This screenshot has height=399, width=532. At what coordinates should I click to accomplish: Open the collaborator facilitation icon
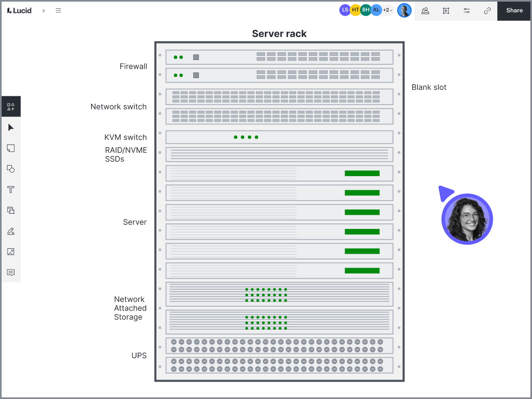click(425, 11)
